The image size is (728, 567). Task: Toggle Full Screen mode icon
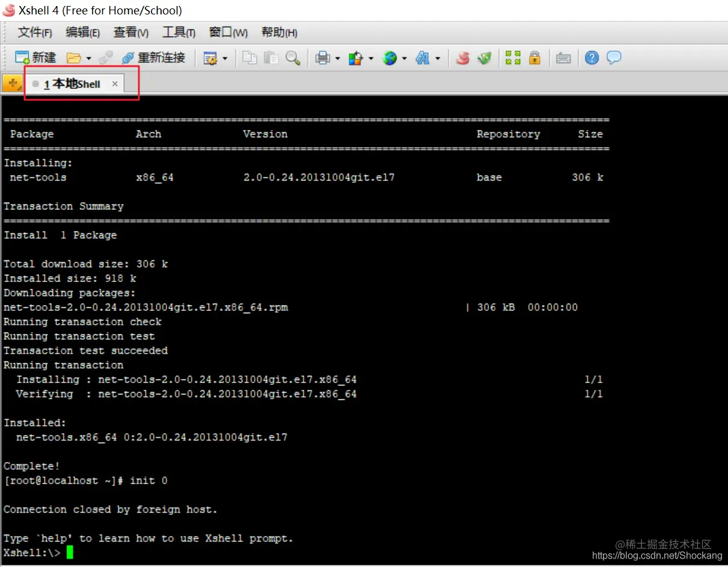513,58
